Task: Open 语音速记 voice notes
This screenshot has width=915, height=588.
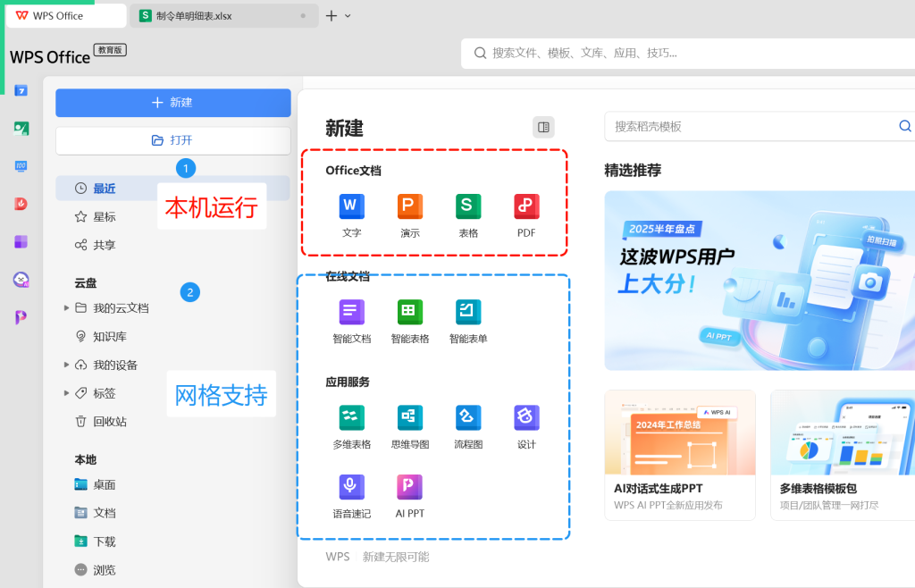Action: click(x=351, y=496)
